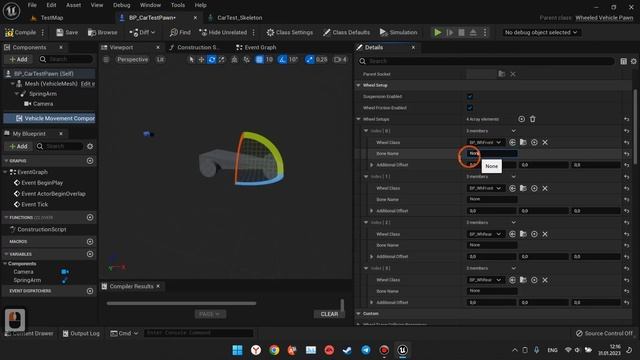Image resolution: width=640 pixels, height=360 pixels.
Task: Open the Lit view mode menu
Action: pyautogui.click(x=160, y=60)
